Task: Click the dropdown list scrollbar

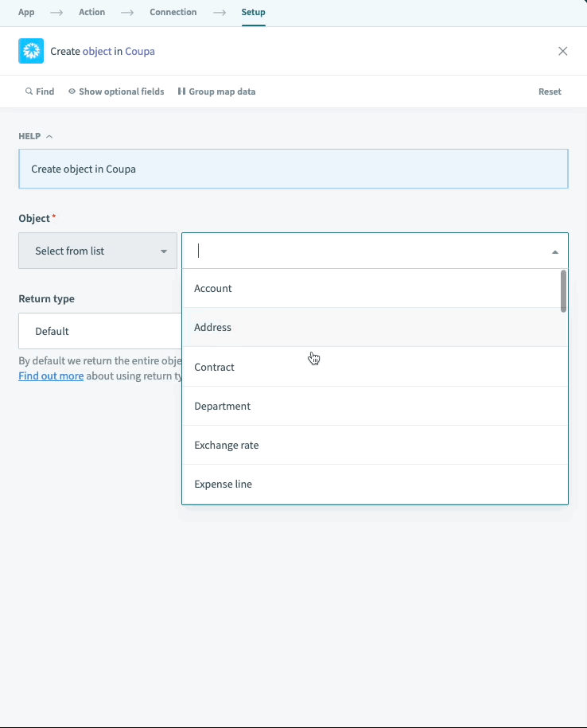Action: 562,290
